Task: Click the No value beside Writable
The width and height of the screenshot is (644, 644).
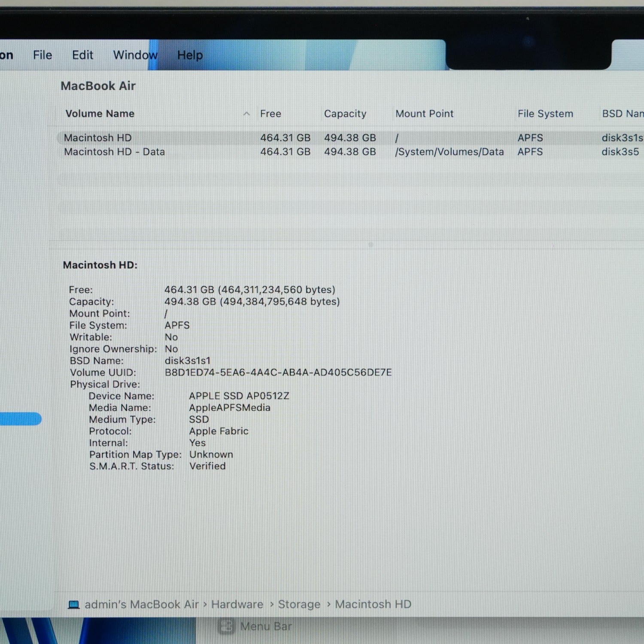Action: pyautogui.click(x=171, y=337)
